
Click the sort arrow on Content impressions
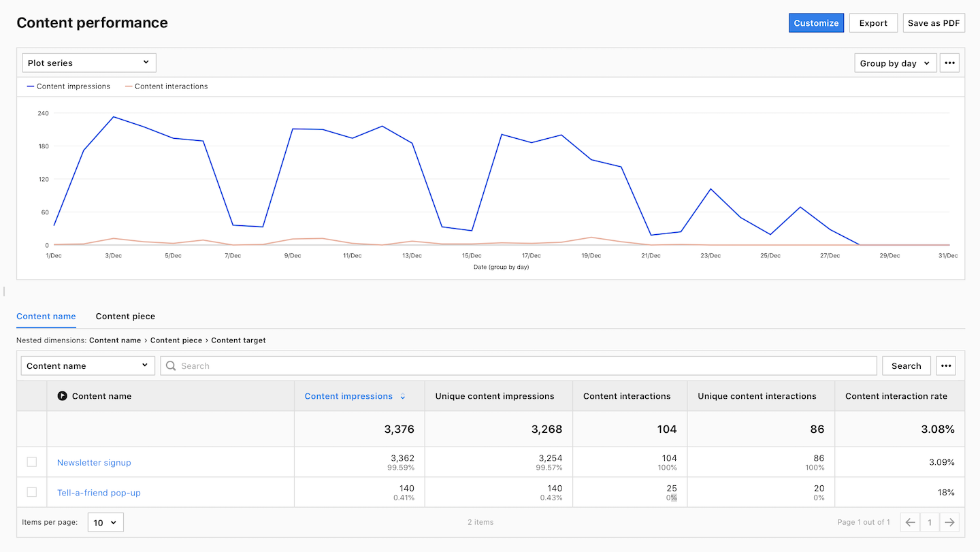[403, 397]
